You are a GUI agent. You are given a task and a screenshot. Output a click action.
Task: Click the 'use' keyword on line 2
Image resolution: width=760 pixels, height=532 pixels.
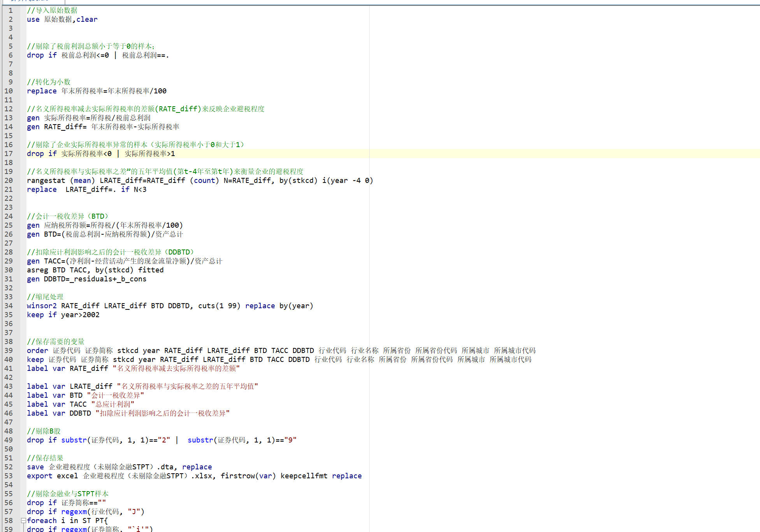(x=33, y=19)
